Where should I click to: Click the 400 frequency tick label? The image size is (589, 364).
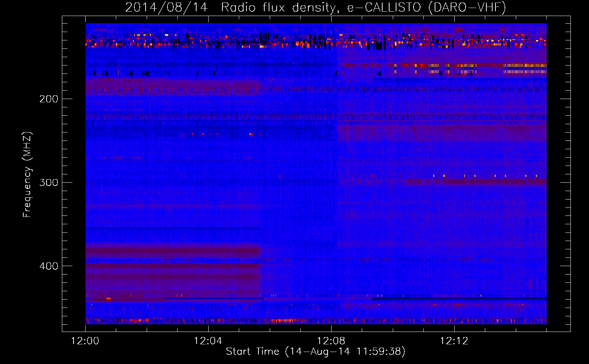pyautogui.click(x=49, y=266)
